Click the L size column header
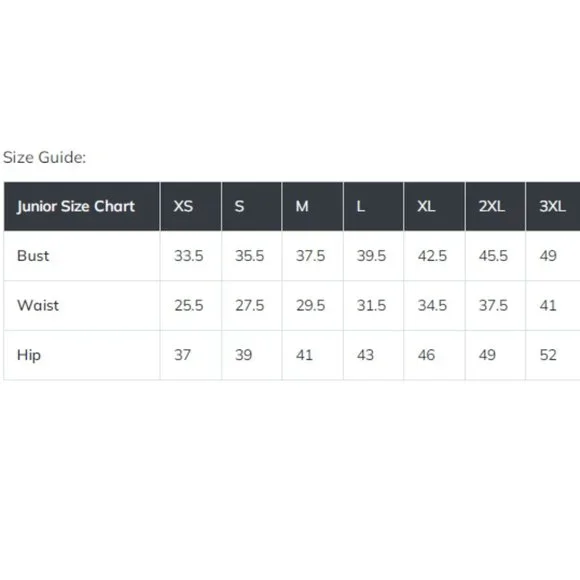Image resolution: width=580 pixels, height=580 pixels. tap(374, 206)
